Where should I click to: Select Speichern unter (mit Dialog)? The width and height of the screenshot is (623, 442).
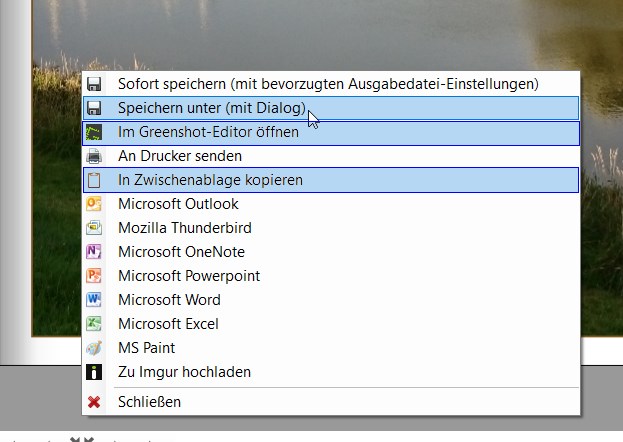pyautogui.click(x=210, y=108)
